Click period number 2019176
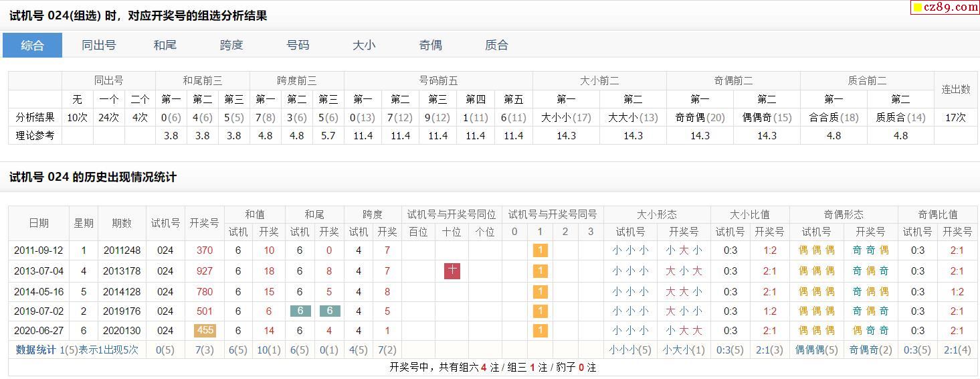 [x=122, y=311]
